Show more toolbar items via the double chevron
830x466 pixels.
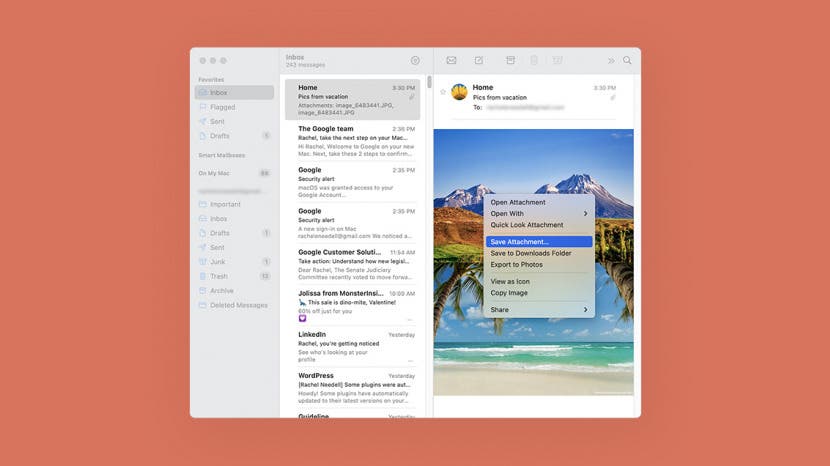(611, 61)
